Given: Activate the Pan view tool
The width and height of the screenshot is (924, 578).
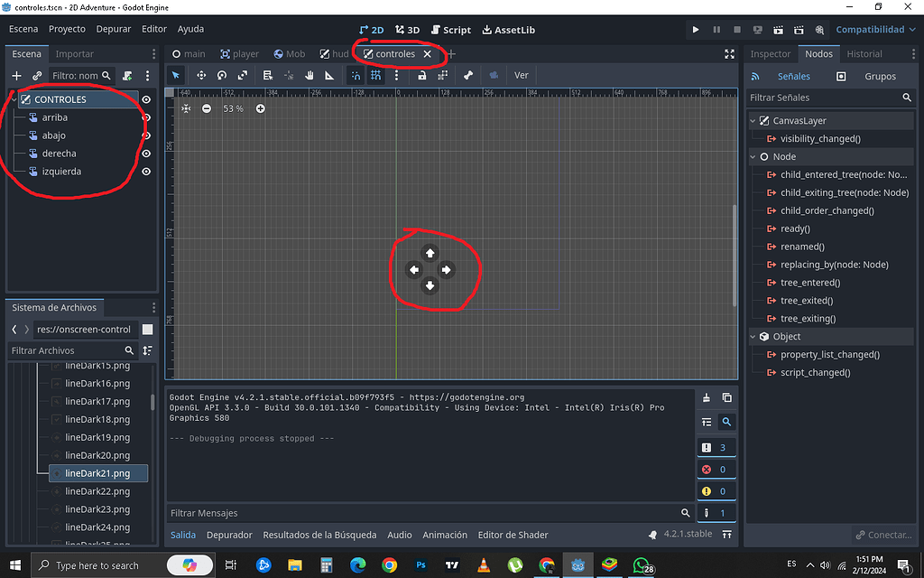Looking at the screenshot, I should tap(308, 75).
